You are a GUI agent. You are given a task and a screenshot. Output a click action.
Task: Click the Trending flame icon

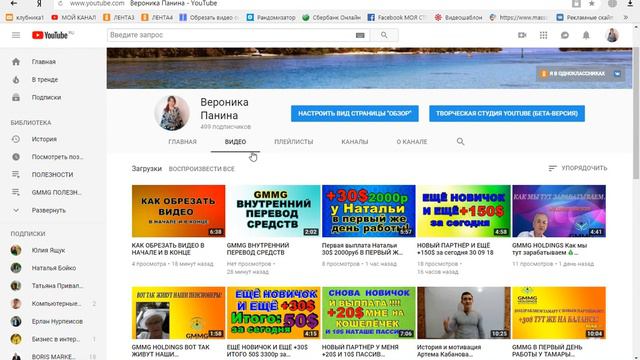16,80
